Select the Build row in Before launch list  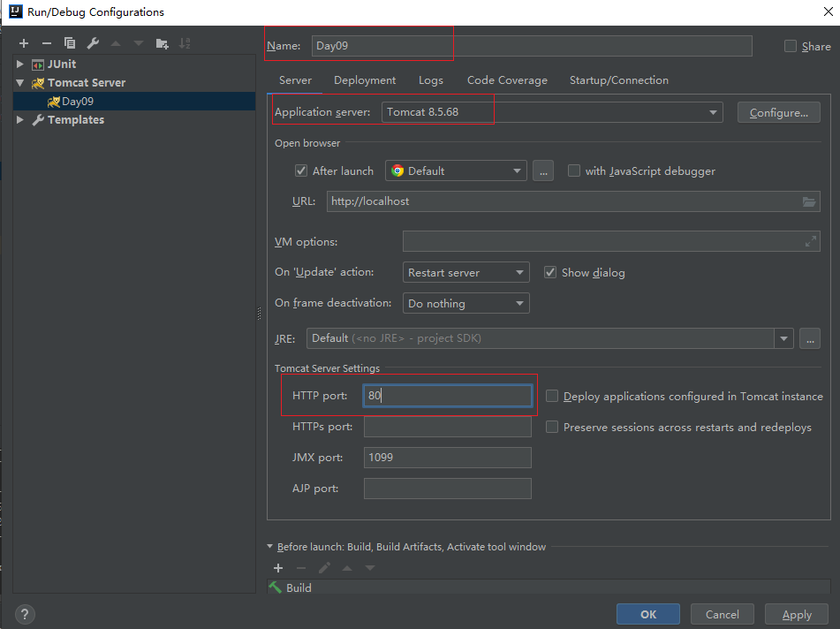pyautogui.click(x=549, y=587)
